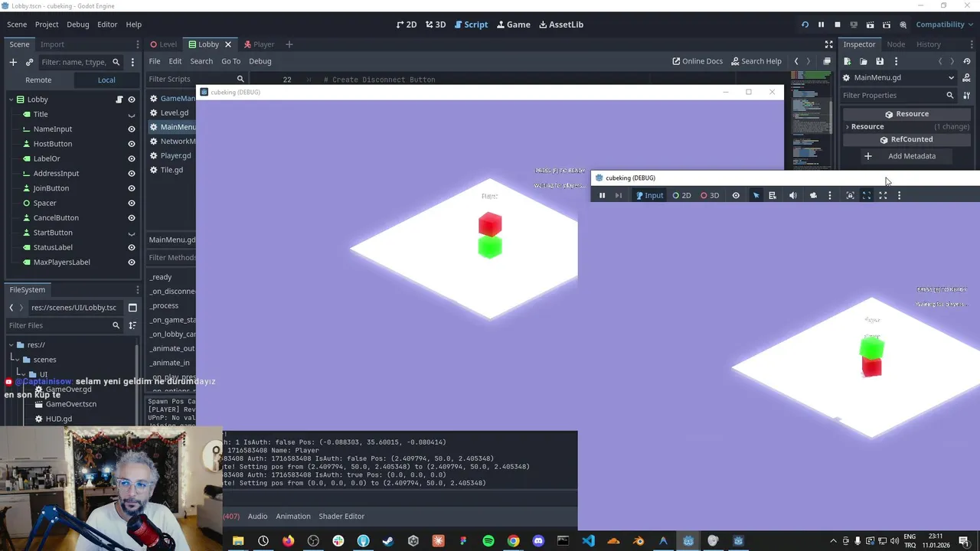Toggle visibility of HostButton node
Viewport: 980px width, 551px height.
132,144
